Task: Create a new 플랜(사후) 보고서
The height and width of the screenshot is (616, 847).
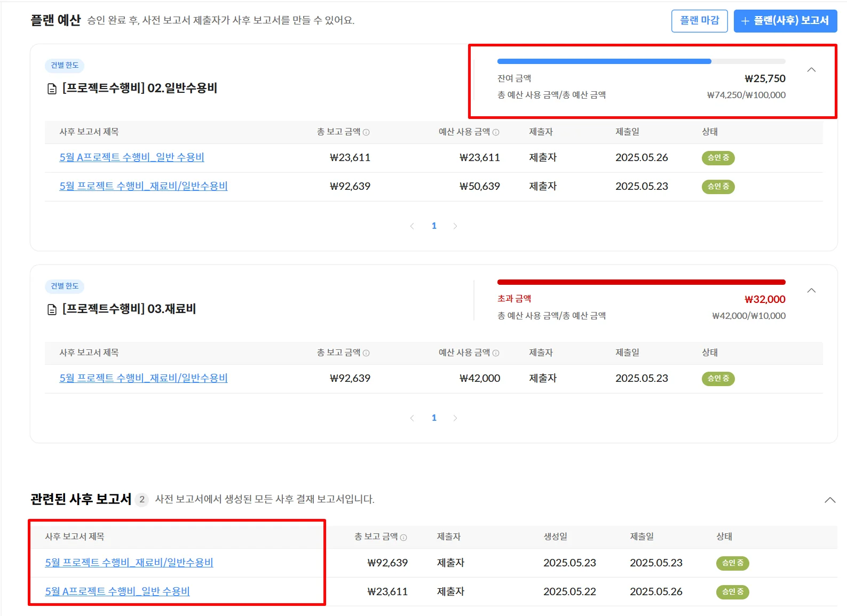Action: 785,21
